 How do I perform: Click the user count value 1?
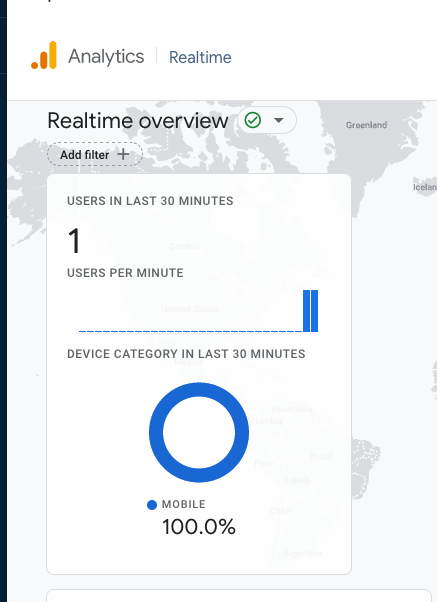point(74,241)
